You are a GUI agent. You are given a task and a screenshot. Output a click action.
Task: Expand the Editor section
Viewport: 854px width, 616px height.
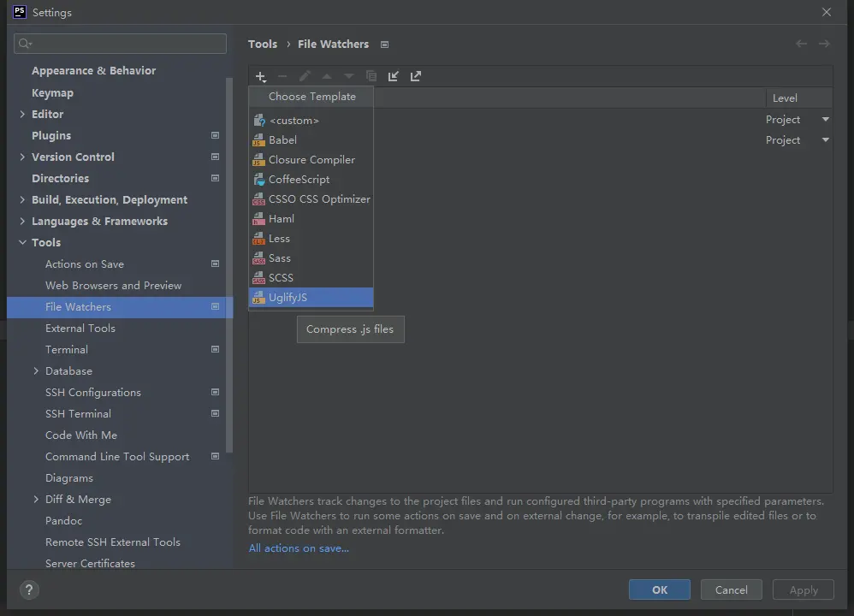[22, 114]
